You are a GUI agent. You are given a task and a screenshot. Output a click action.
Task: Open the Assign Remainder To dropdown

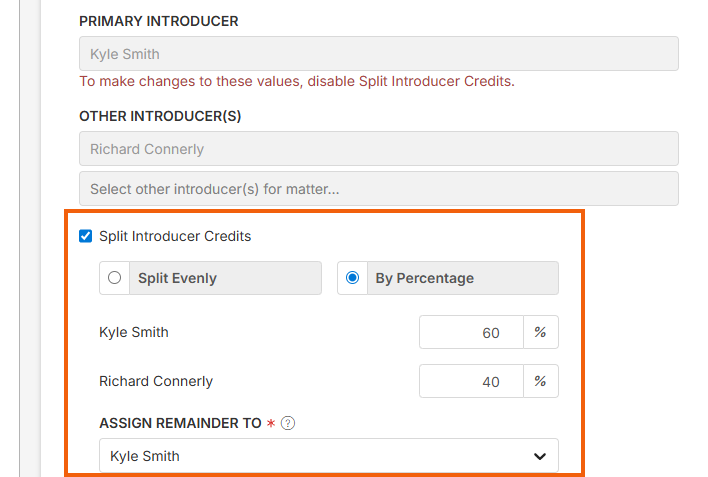coord(328,456)
